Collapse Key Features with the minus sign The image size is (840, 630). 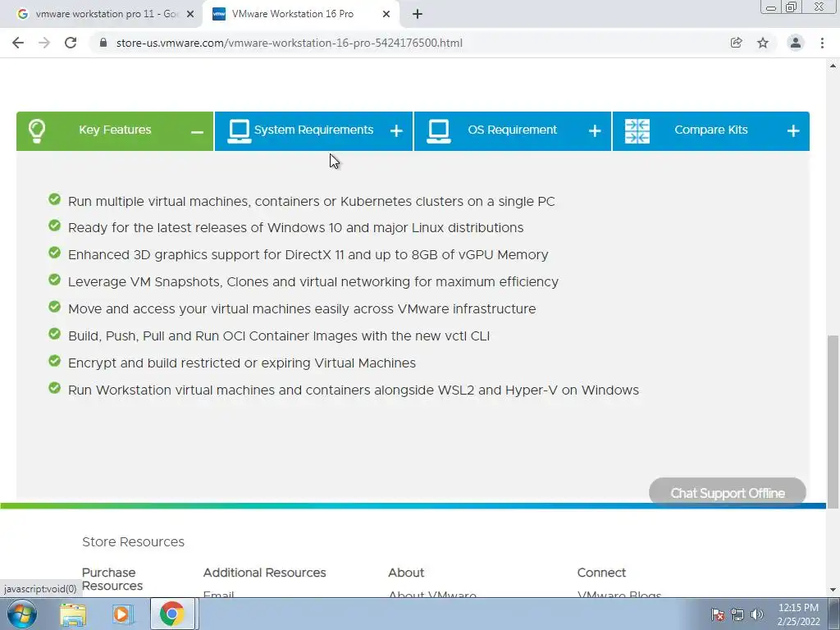pyautogui.click(x=197, y=132)
